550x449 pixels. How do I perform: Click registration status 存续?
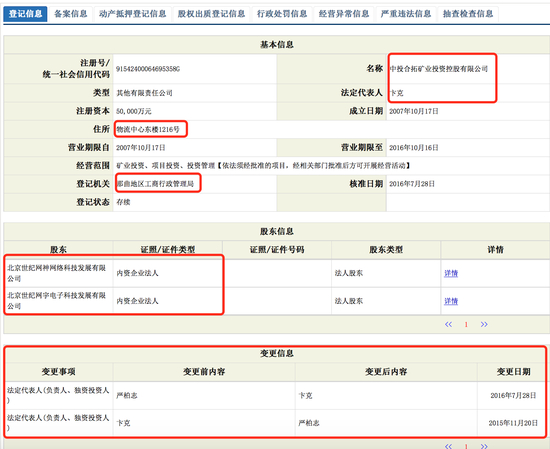tap(123, 202)
